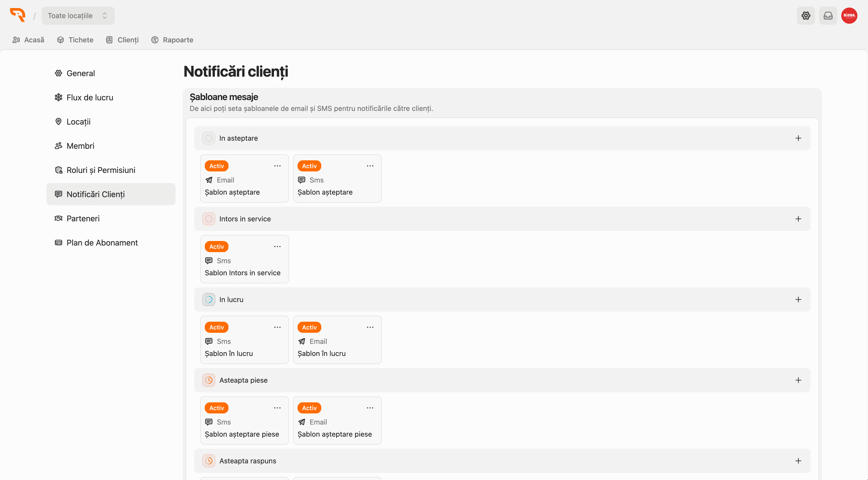Click the Activ badge on Sms Șablon așteptare
This screenshot has height=480, width=868.
309,166
